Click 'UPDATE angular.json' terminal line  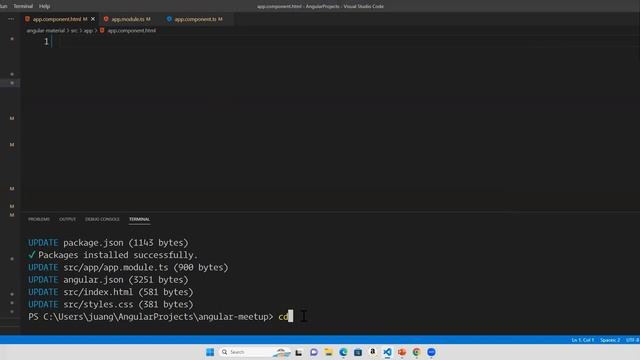(x=108, y=280)
